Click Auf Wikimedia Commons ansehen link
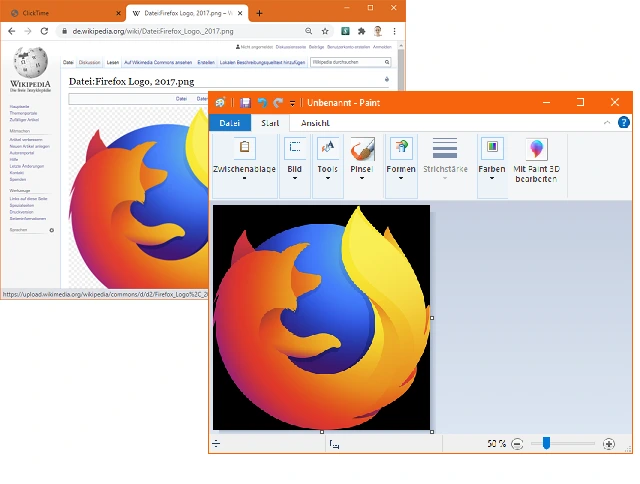This screenshot has width=640, height=484. pos(158,62)
